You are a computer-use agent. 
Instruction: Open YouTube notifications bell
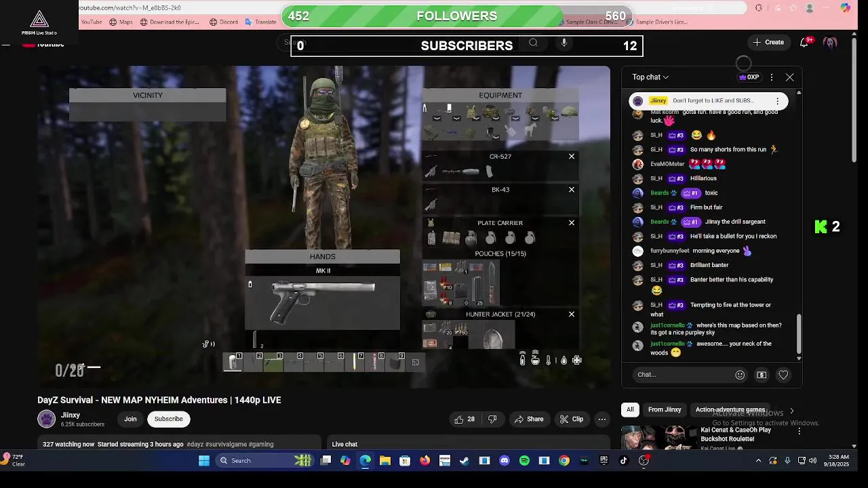pos(804,42)
